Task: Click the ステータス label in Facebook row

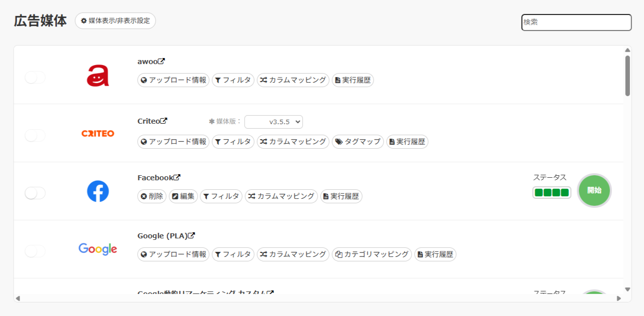Action: coord(549,177)
